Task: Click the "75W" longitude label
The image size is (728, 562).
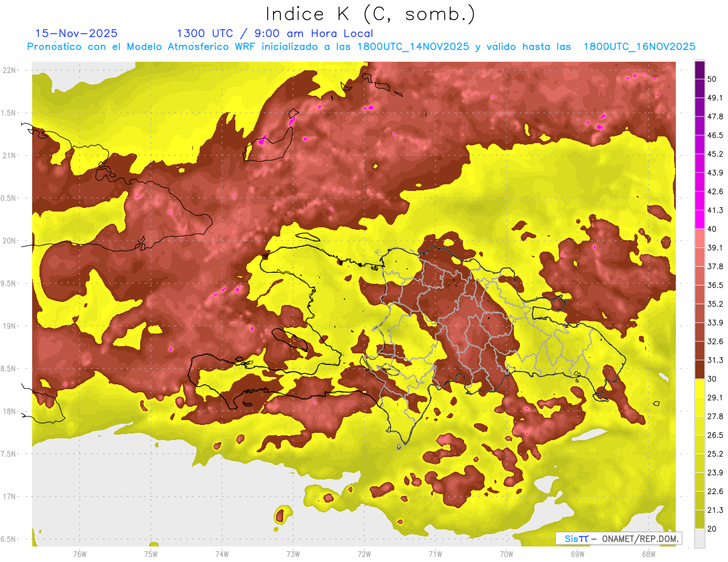Action: (x=151, y=554)
